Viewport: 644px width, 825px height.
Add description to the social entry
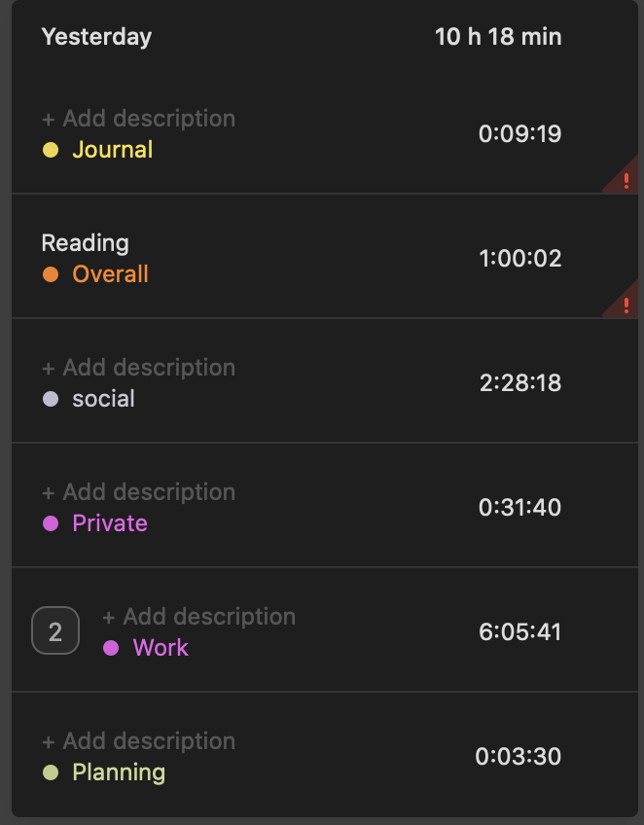(x=138, y=368)
